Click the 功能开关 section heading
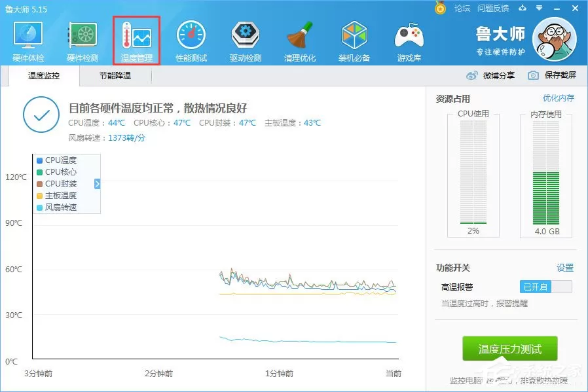The image size is (588, 392). click(x=453, y=268)
